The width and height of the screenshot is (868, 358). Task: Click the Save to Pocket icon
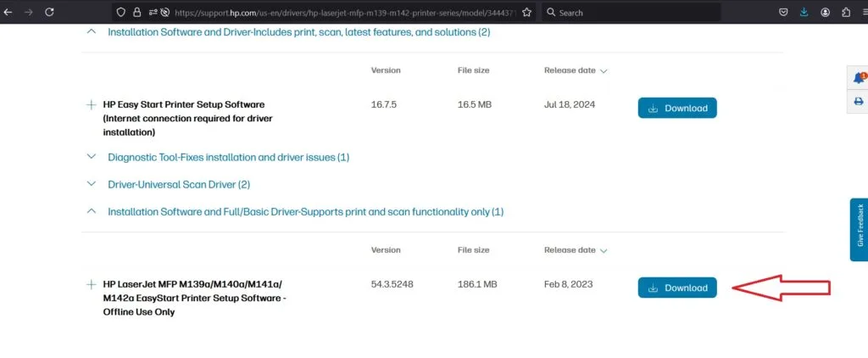(783, 13)
